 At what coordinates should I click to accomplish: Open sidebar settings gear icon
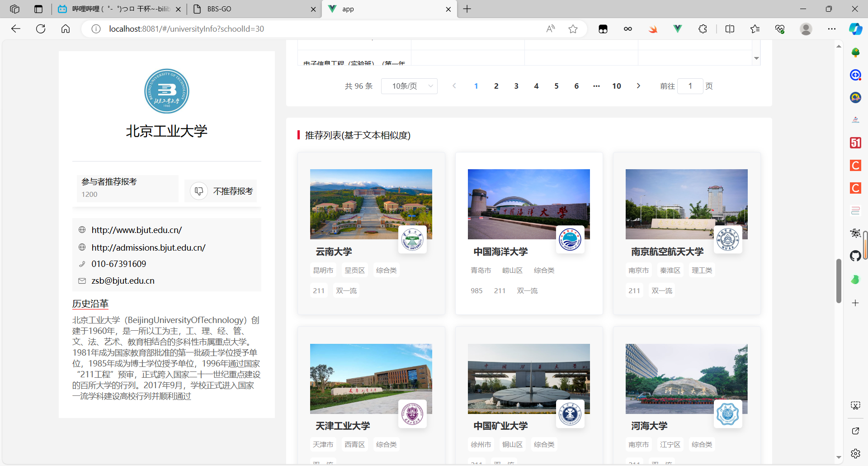pos(855,453)
